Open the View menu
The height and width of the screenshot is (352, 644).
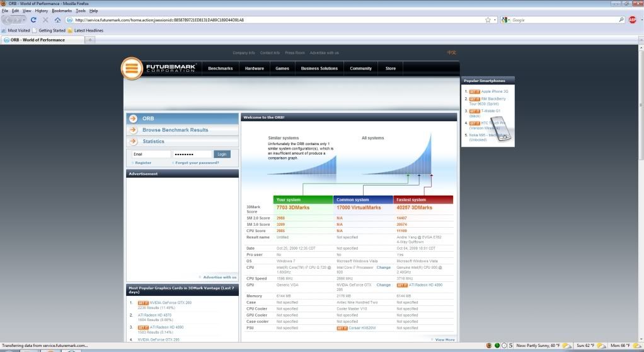[26, 11]
